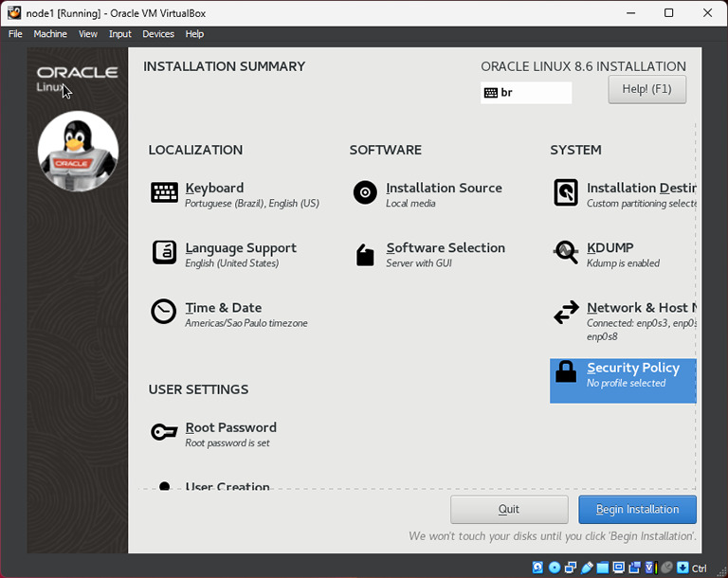Image resolution: width=728 pixels, height=578 pixels.
Task: Click the Installation Source disc icon
Action: click(x=365, y=192)
